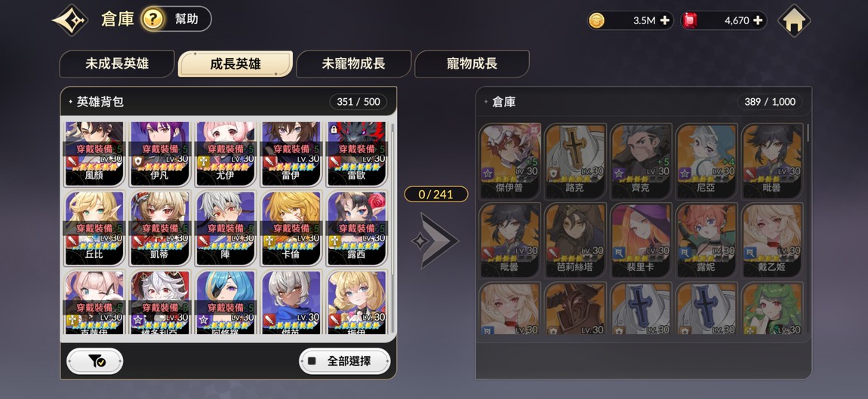Image resolution: width=868 pixels, height=399 pixels.
Task: Add red gems with the plus icon
Action: point(758,20)
